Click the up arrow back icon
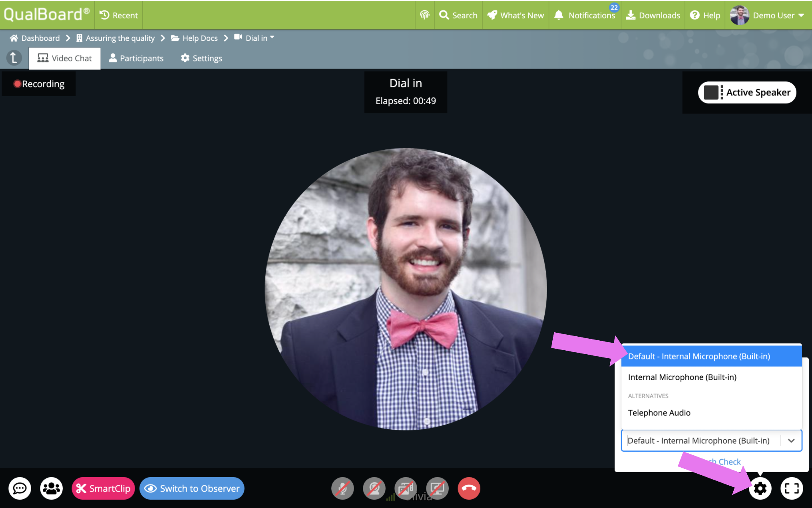 14,58
